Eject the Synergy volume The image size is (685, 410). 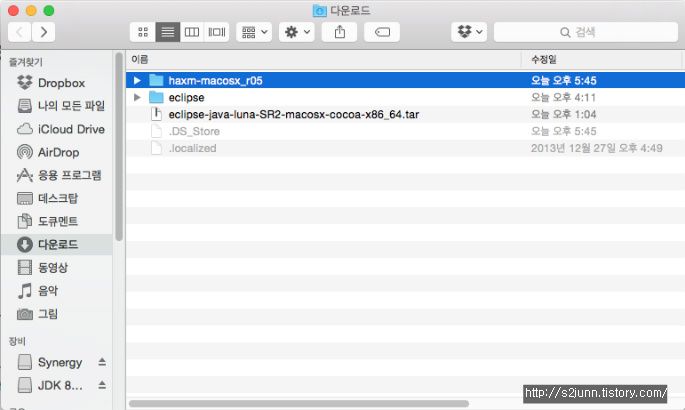(102, 362)
